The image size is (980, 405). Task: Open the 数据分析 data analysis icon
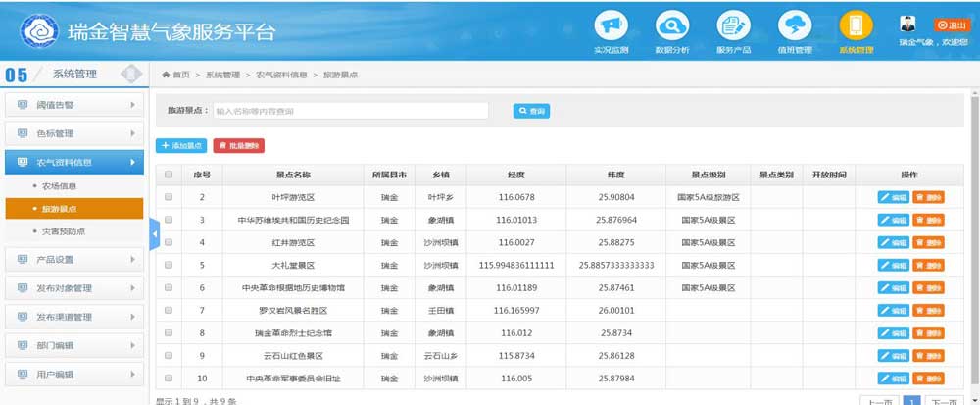coord(671,25)
